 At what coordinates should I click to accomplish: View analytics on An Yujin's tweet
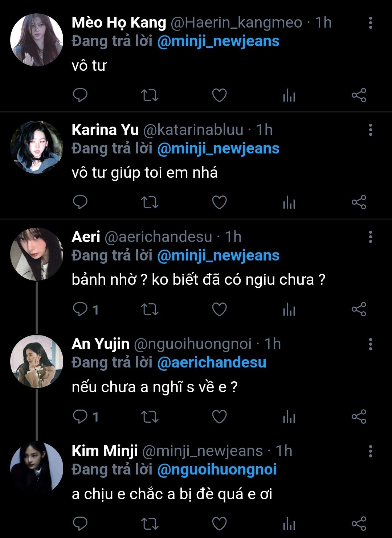click(289, 416)
